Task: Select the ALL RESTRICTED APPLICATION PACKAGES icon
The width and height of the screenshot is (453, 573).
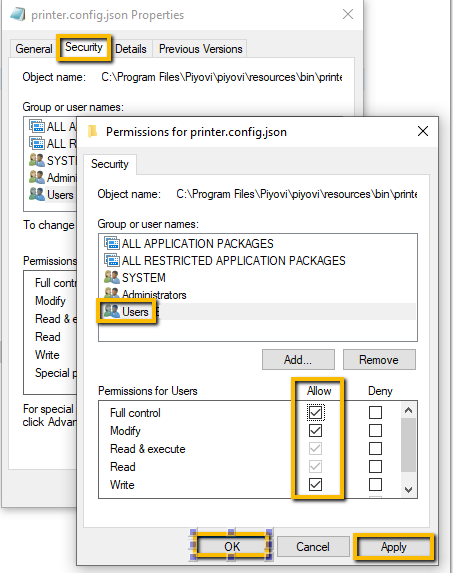Action: tap(111, 260)
